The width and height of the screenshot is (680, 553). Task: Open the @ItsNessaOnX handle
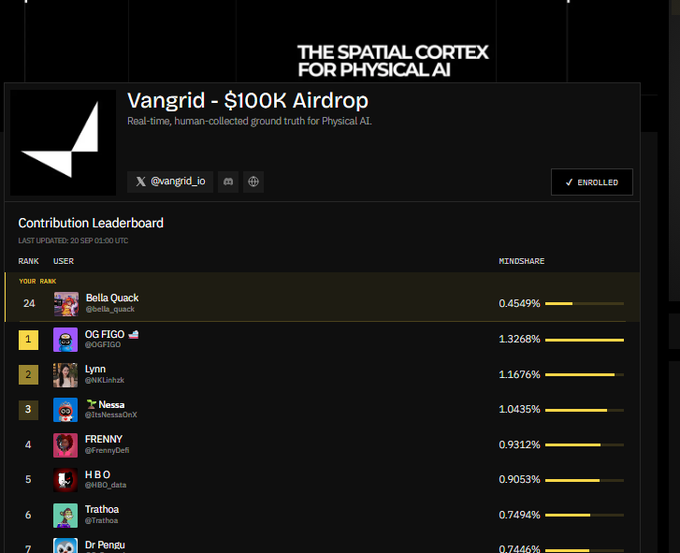(x=111, y=415)
